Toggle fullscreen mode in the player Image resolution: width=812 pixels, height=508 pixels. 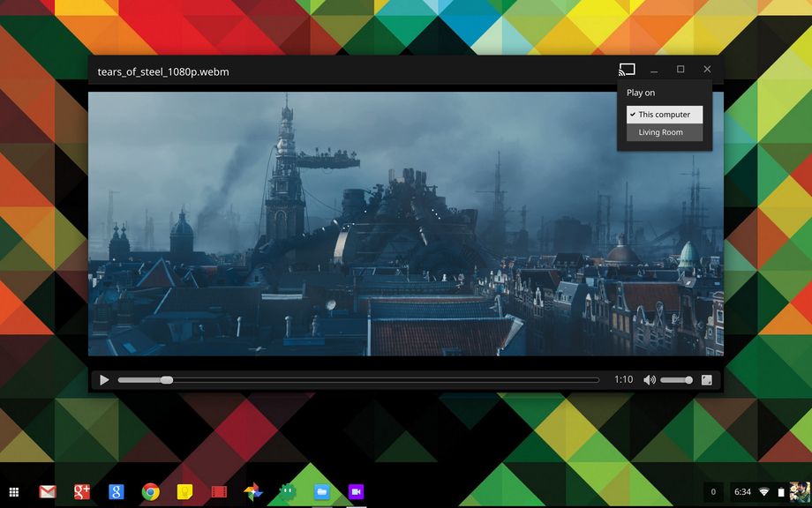click(707, 380)
